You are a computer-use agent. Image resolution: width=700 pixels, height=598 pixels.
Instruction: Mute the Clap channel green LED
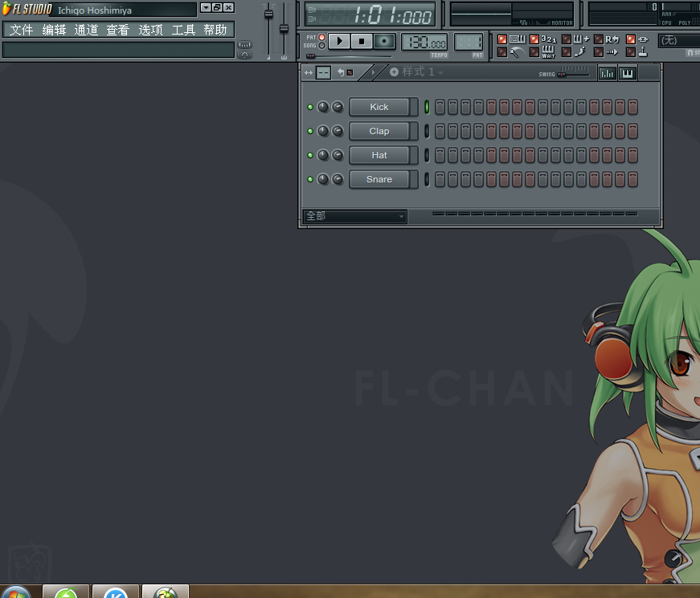(310, 131)
